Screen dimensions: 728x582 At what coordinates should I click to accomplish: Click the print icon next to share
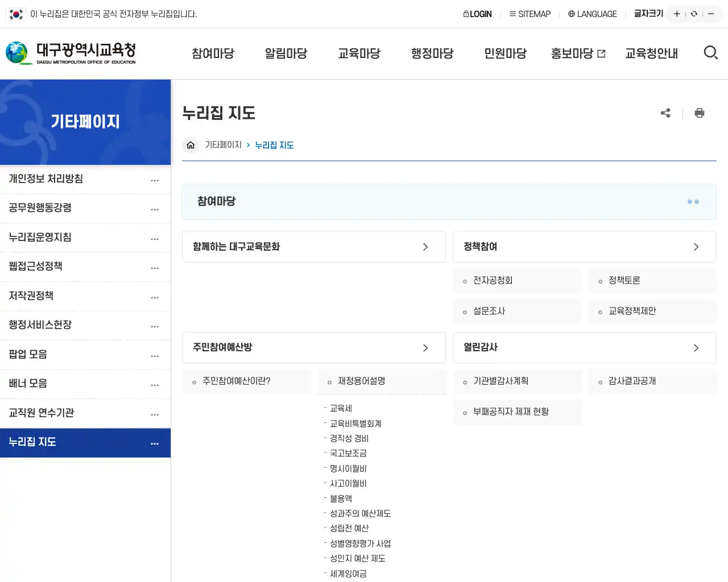700,113
